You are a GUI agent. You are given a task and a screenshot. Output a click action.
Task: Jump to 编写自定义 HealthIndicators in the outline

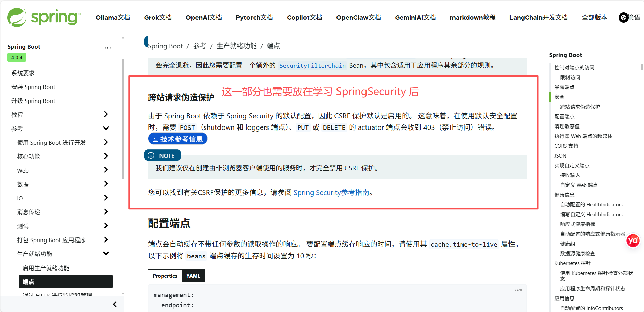pyautogui.click(x=591, y=214)
